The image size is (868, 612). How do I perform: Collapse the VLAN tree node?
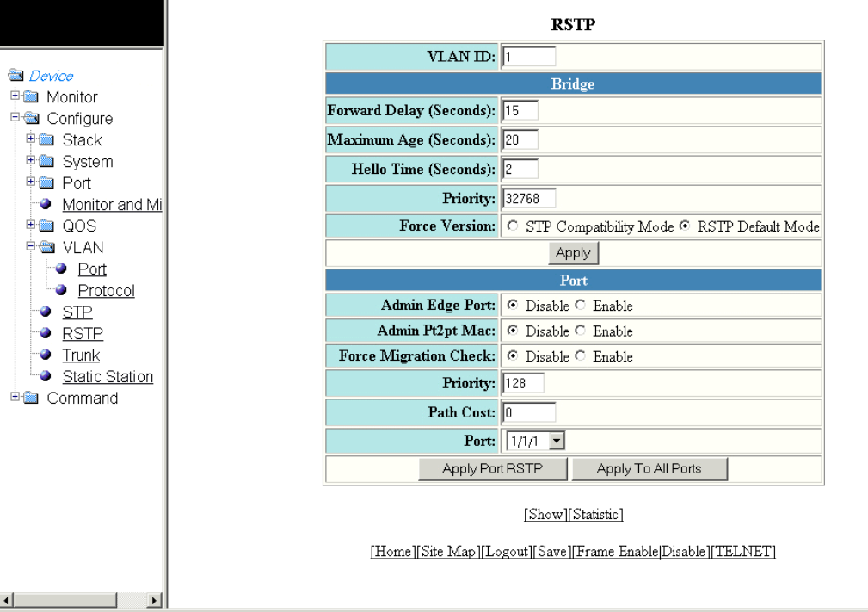pyautogui.click(x=30, y=246)
